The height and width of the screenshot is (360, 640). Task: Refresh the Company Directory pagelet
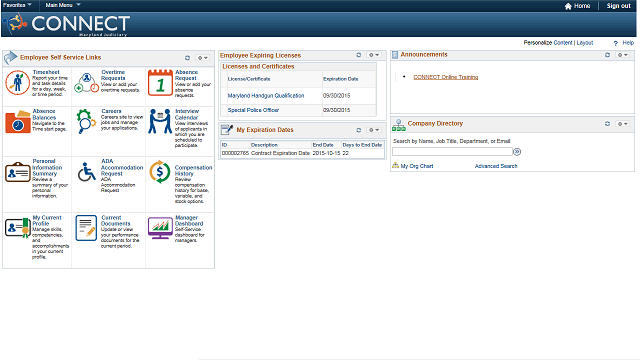point(607,124)
